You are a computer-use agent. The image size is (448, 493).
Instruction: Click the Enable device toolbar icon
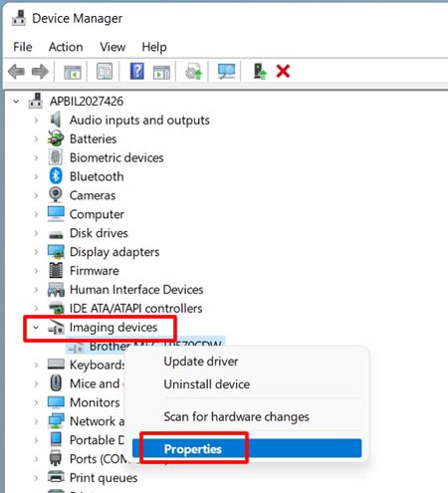pyautogui.click(x=260, y=71)
